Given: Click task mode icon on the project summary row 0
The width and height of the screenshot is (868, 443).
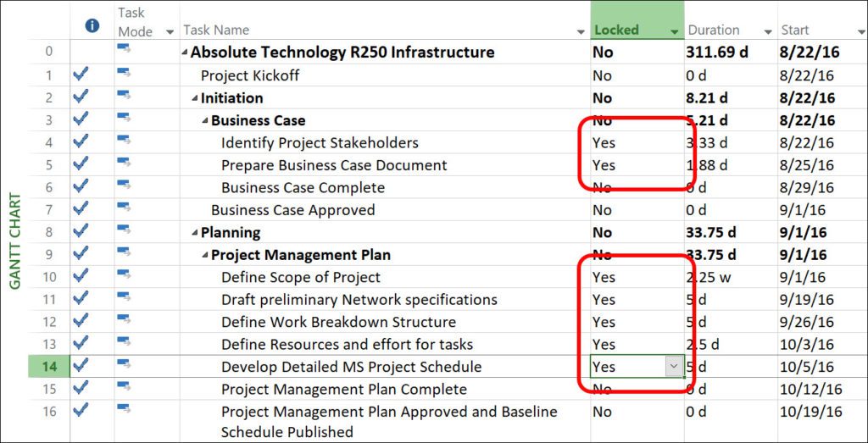Looking at the screenshot, I should [x=124, y=50].
